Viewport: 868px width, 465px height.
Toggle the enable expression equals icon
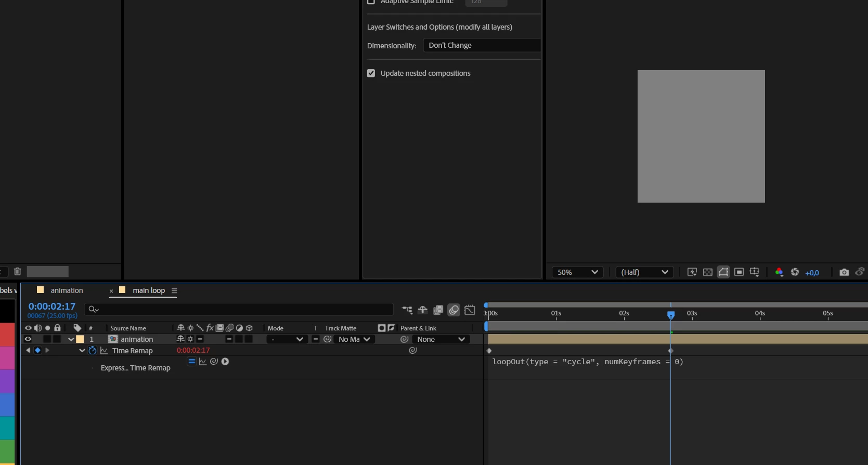(x=192, y=362)
